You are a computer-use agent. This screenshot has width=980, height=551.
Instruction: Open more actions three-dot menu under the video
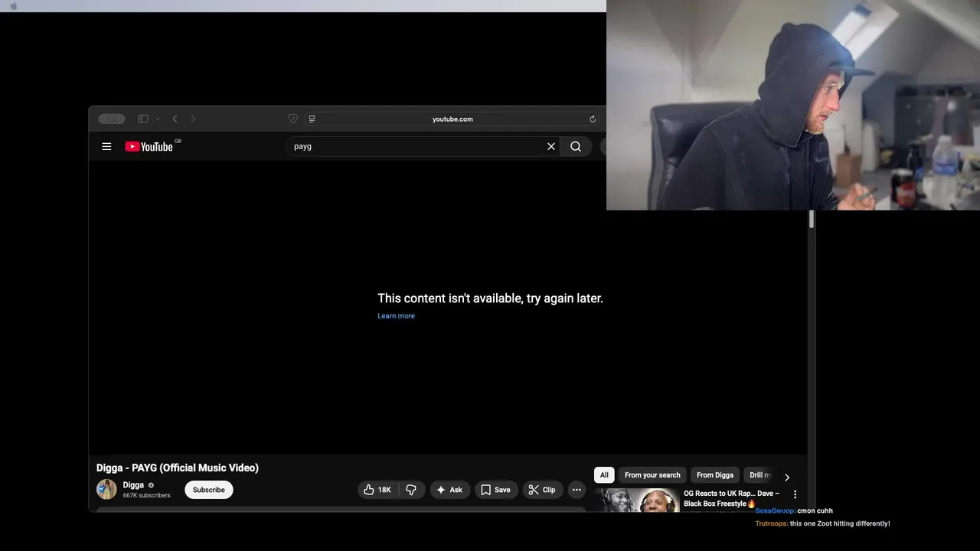[x=577, y=490]
